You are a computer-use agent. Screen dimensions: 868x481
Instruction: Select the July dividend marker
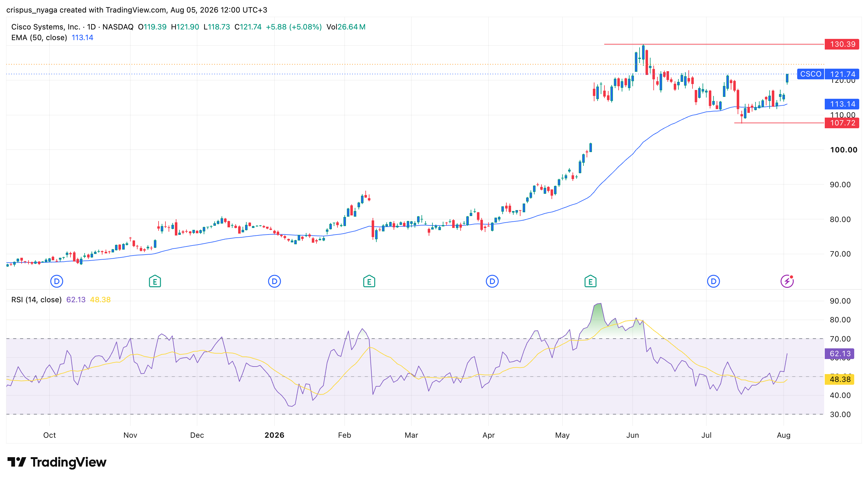713,281
